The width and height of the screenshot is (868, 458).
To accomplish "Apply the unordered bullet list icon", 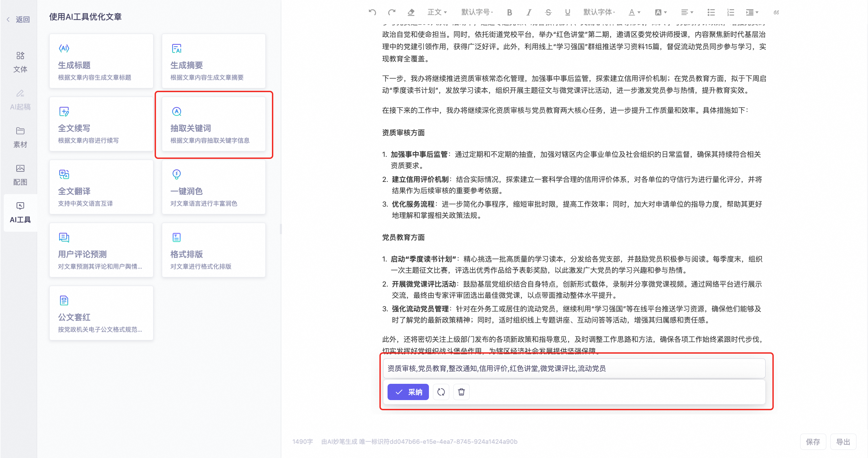I will (x=711, y=13).
